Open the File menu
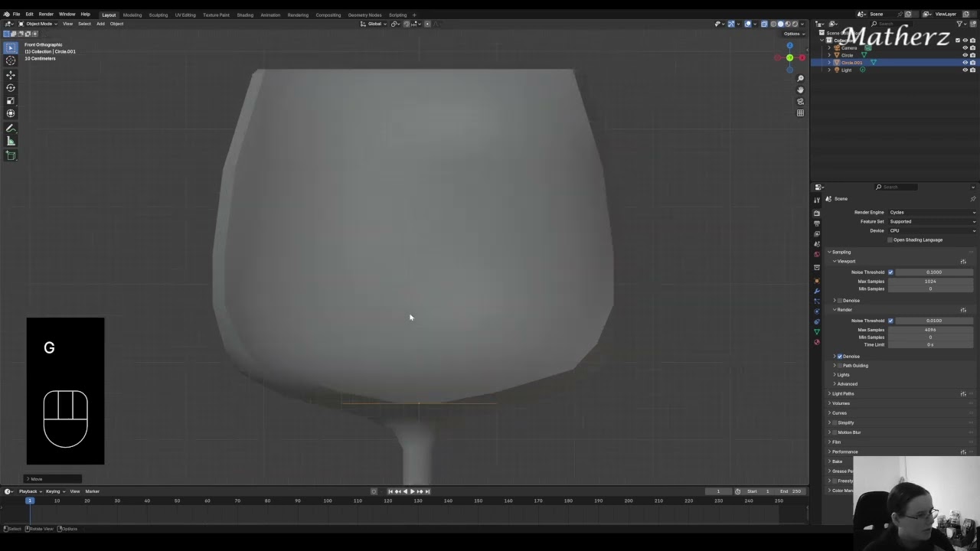Viewport: 980px width, 551px height. coord(16,15)
